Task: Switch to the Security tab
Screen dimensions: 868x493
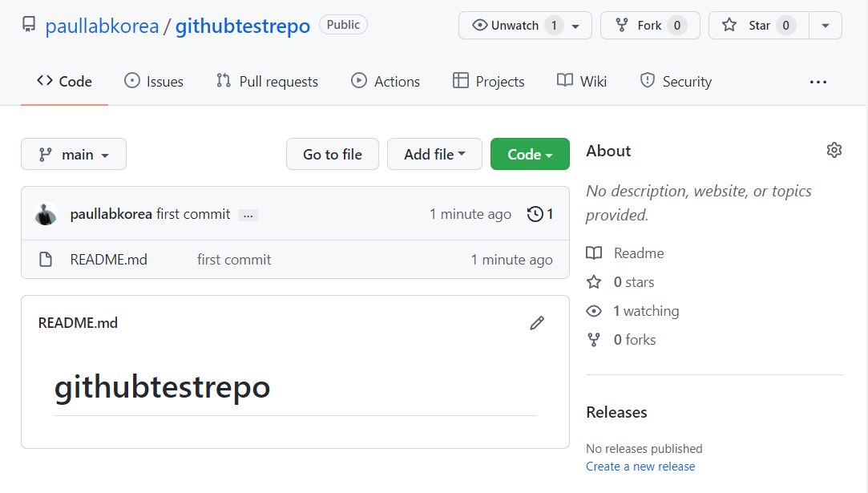Action: (676, 82)
